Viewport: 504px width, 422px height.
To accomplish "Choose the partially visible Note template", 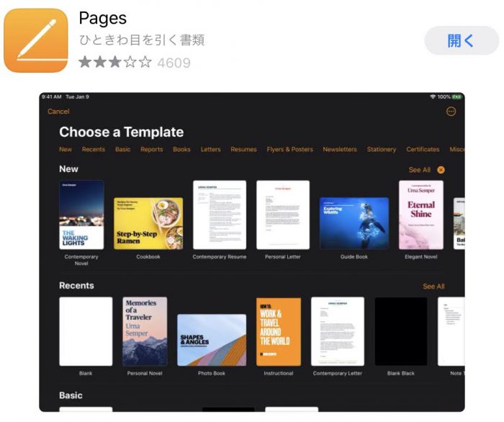I will (451, 331).
